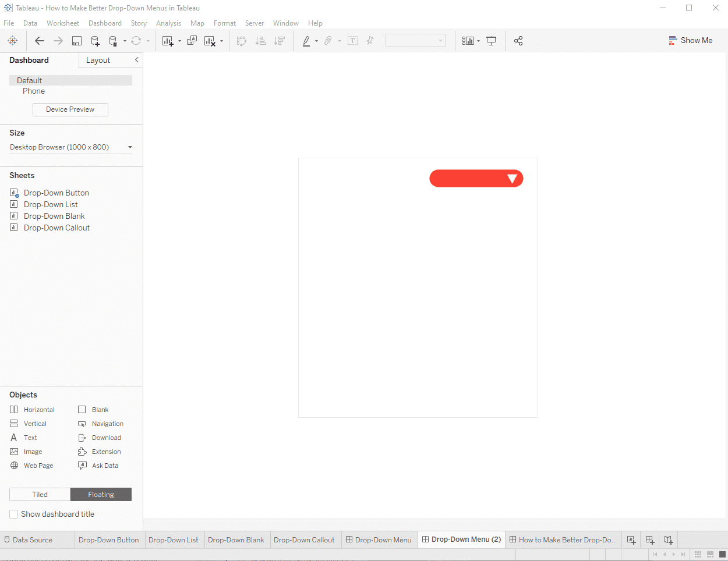
Task: Create a new worksheet from the toolbar
Action: [168, 41]
